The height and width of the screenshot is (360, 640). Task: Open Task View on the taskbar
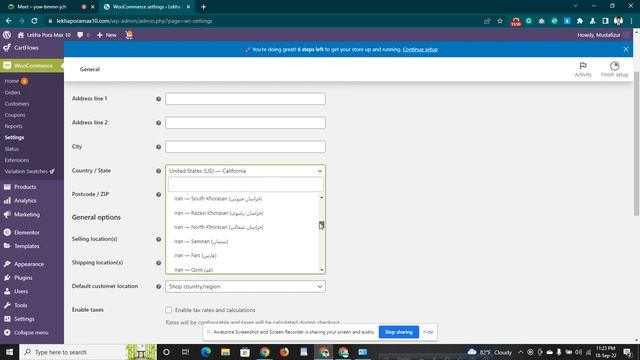click(x=185, y=352)
